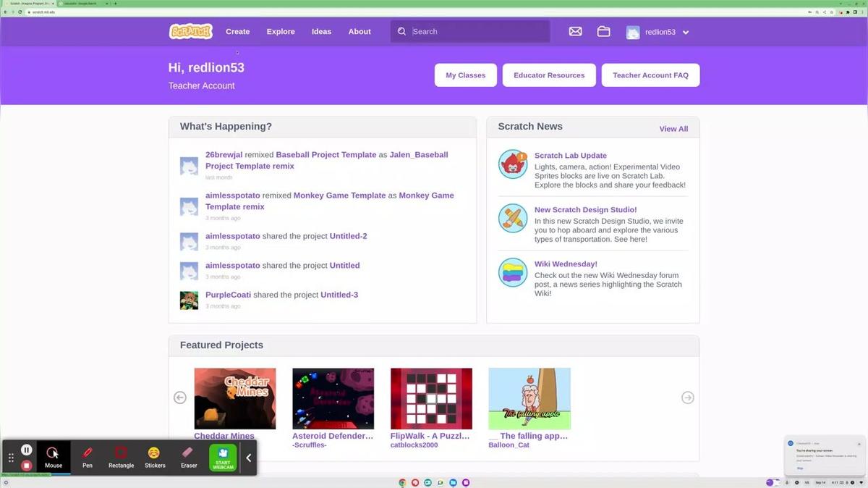Click the launcher circle on the shelf
Image resolution: width=868 pixels, height=488 pixels.
click(x=6, y=482)
